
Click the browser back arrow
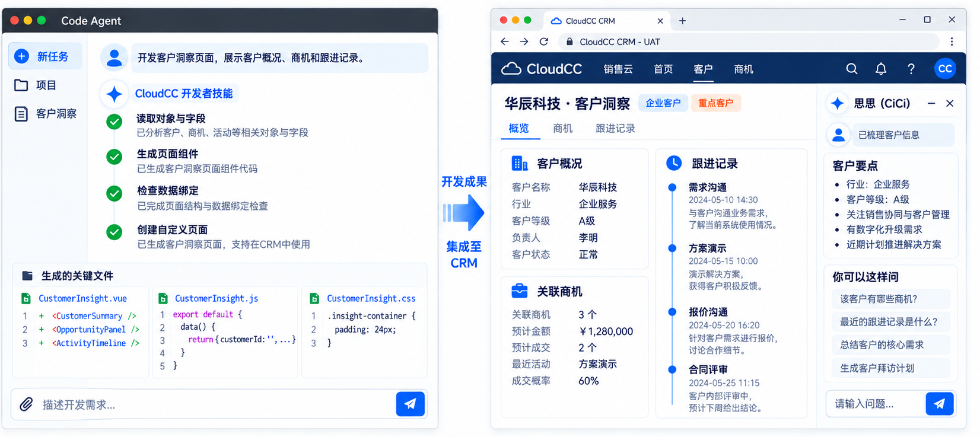[505, 42]
